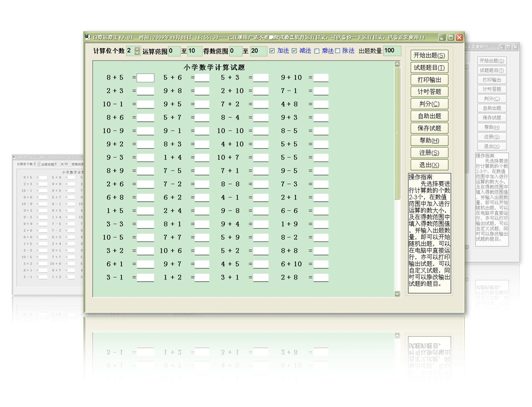Start timed answering with 计时答题
Viewport: 532px width, 407px height.
429,92
